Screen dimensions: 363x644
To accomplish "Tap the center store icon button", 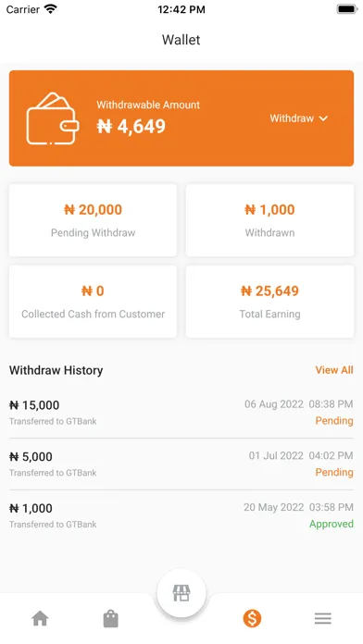I will click(181, 593).
